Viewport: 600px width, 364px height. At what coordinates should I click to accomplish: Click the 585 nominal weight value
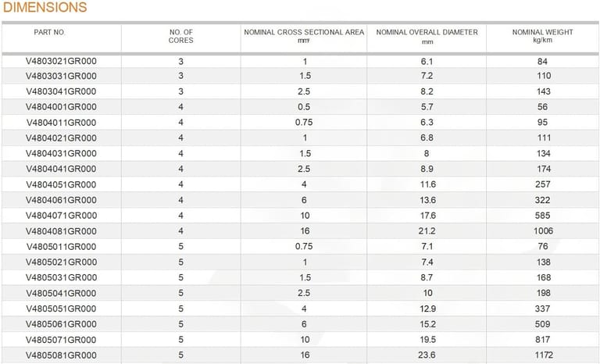[x=542, y=216]
